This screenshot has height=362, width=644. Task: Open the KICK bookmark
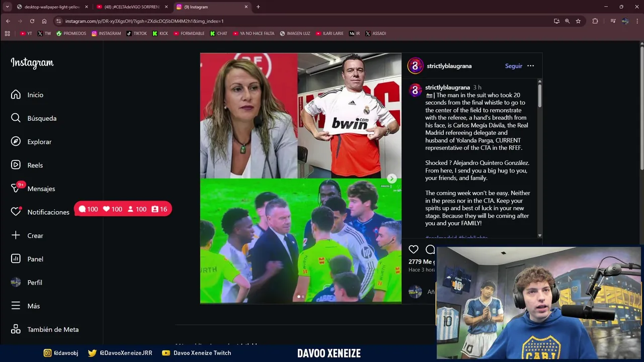pos(160,34)
